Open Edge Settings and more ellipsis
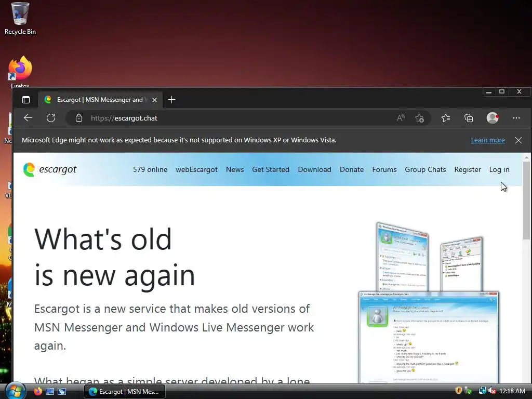Image resolution: width=532 pixels, height=399 pixels. [x=516, y=118]
